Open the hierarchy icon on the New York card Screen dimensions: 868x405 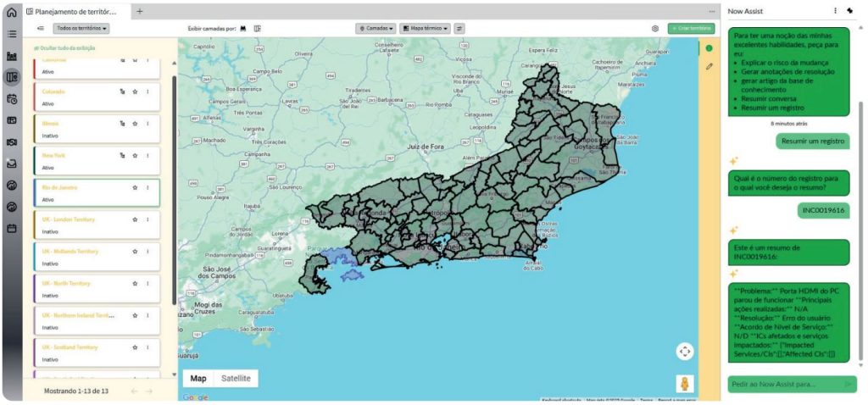(122, 156)
